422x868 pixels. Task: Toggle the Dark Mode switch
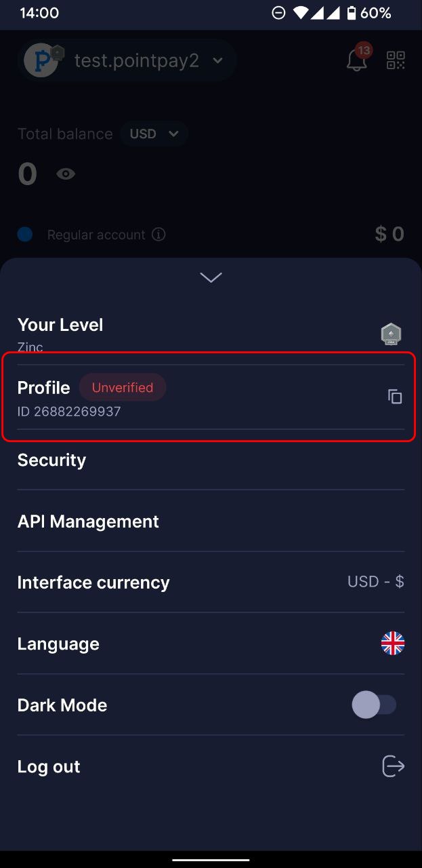[x=374, y=705]
